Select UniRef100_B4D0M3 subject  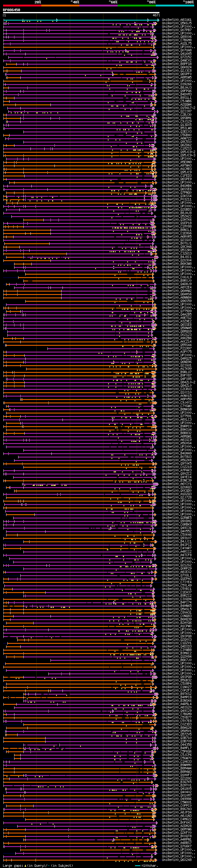(177, 94)
